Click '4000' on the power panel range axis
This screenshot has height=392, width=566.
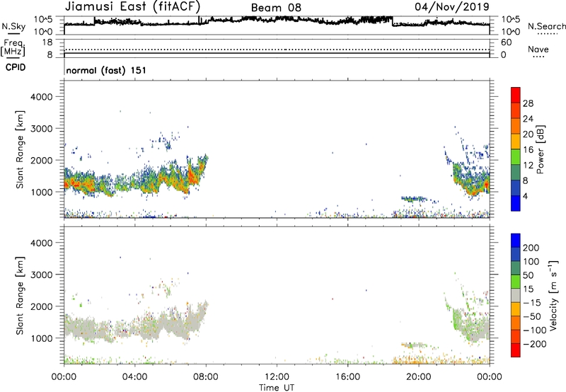click(x=42, y=97)
